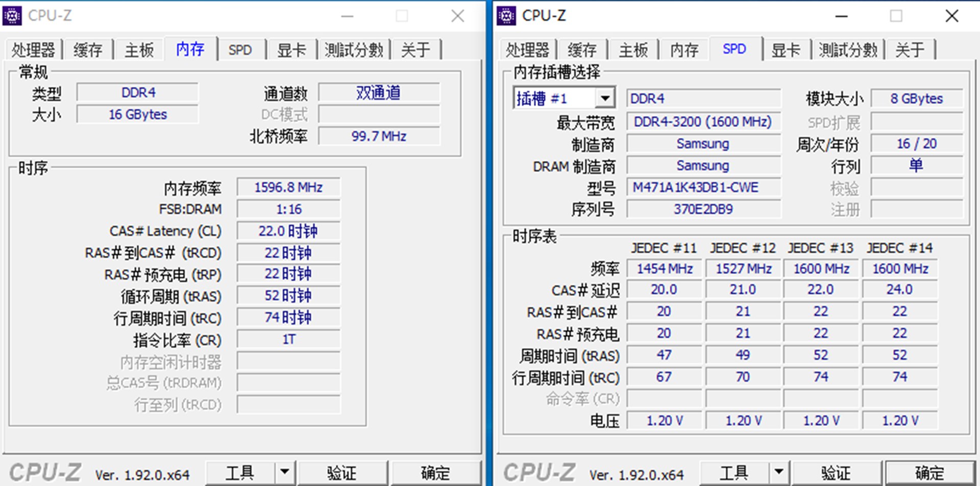Open the 插槽 #1 memory slot dropdown
980x486 pixels.
pos(605,98)
